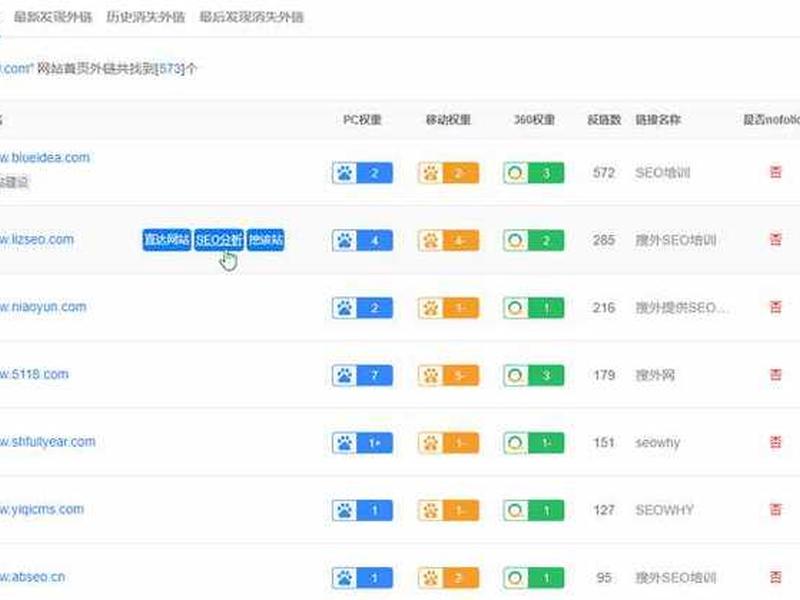
Task: Open the abseo.cn link
Action: [x=32, y=577]
